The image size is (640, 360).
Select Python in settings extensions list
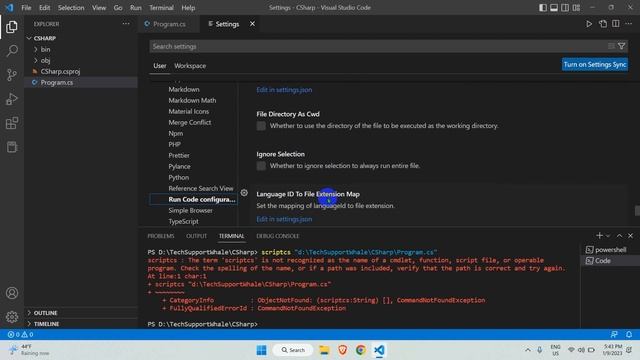click(x=178, y=178)
